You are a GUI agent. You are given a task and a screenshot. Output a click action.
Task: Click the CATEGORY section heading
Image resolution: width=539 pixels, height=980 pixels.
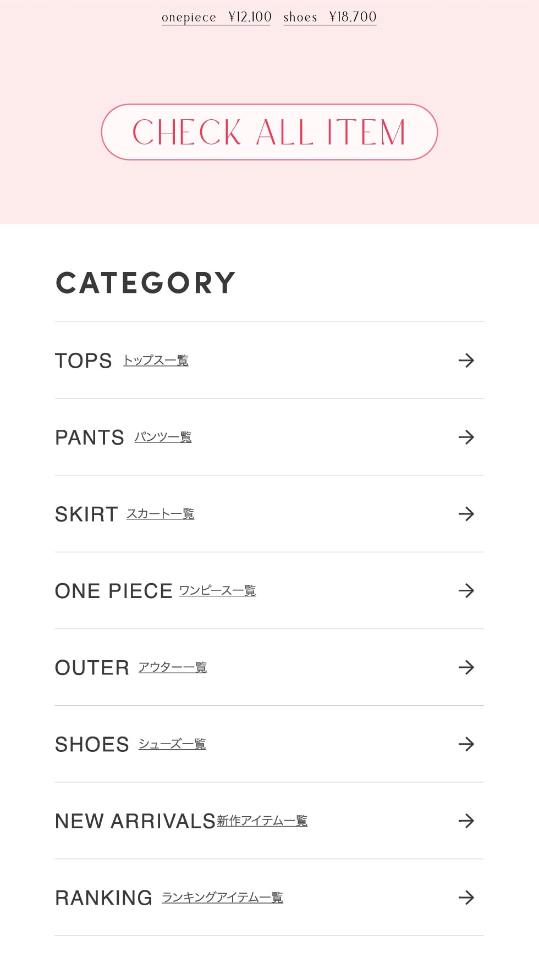(x=146, y=283)
